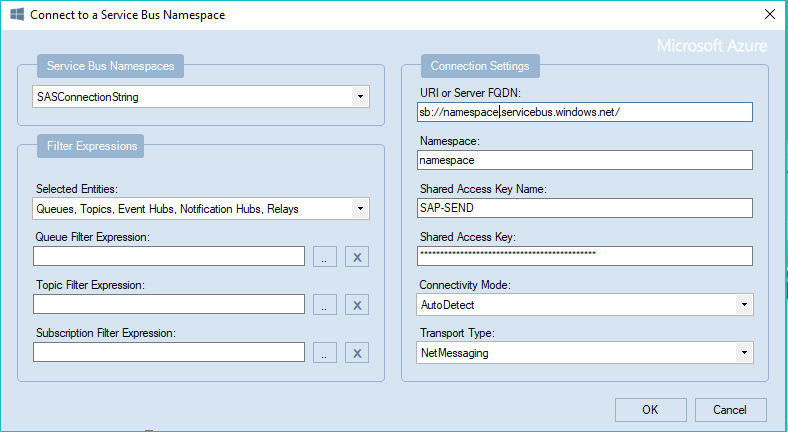Open the Queue Filter Expression editor button

point(325,257)
